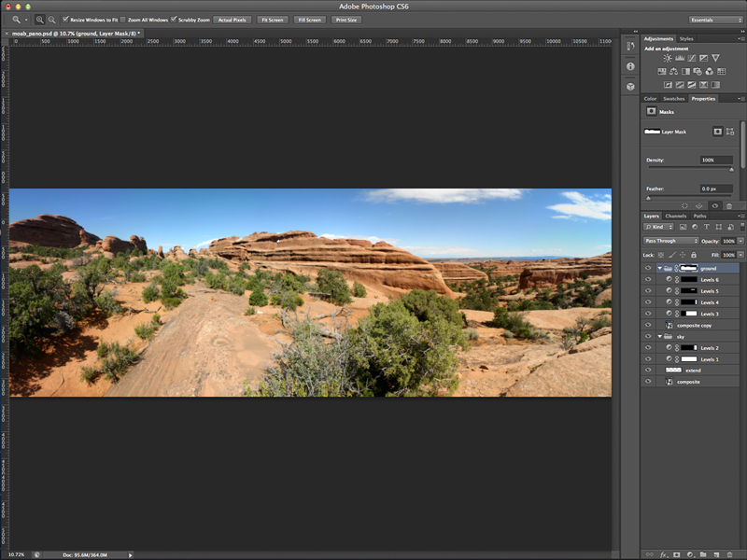Add a Color Lookup adjustment
The image size is (747, 560).
pos(721,72)
